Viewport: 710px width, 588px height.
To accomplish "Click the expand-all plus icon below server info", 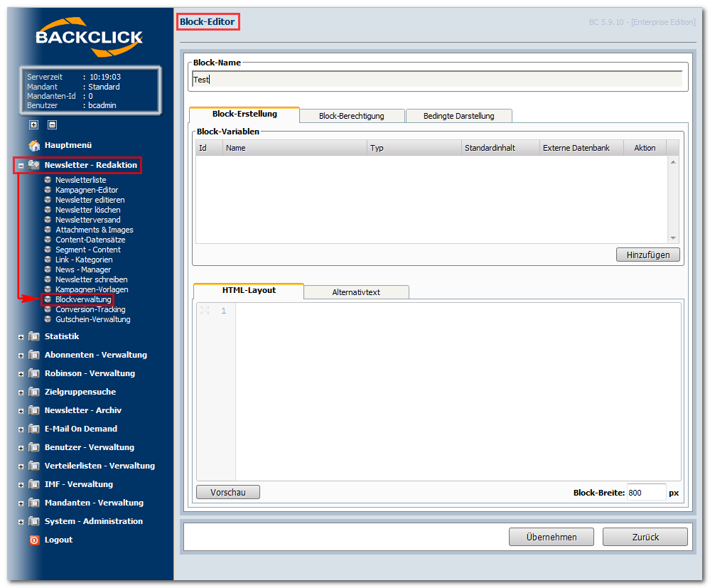I will [x=34, y=124].
